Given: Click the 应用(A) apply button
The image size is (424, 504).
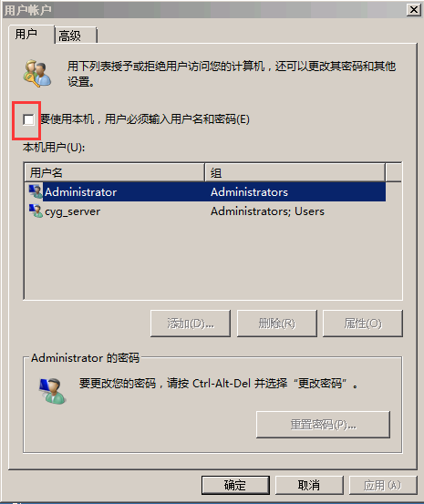Looking at the screenshot, I should [383, 485].
